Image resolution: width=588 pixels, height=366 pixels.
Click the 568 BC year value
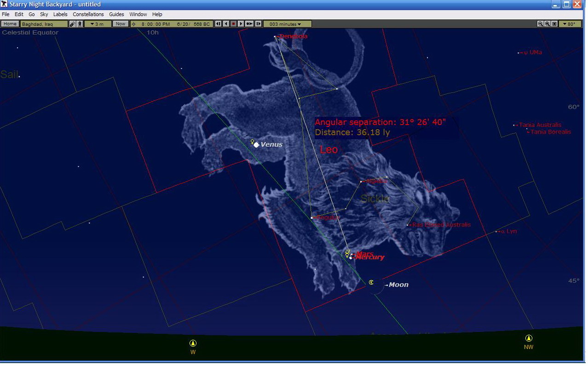coord(202,24)
